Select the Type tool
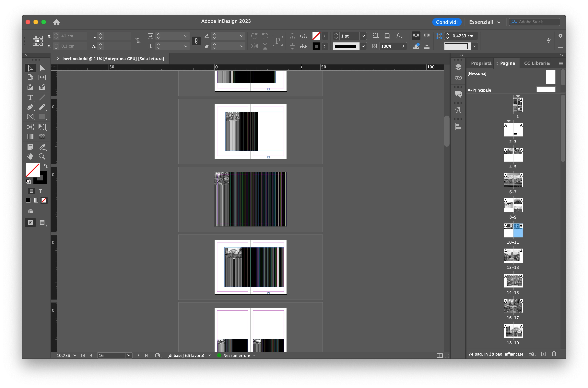588x388 pixels. tap(30, 98)
